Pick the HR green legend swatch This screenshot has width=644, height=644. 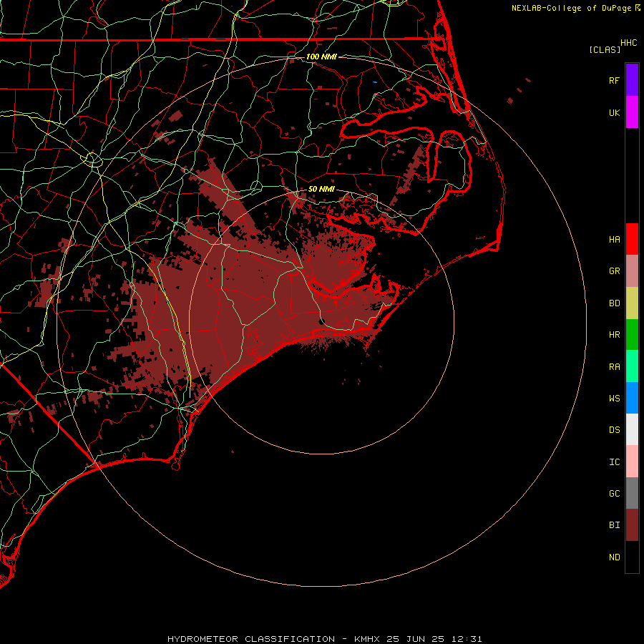pyautogui.click(x=632, y=335)
